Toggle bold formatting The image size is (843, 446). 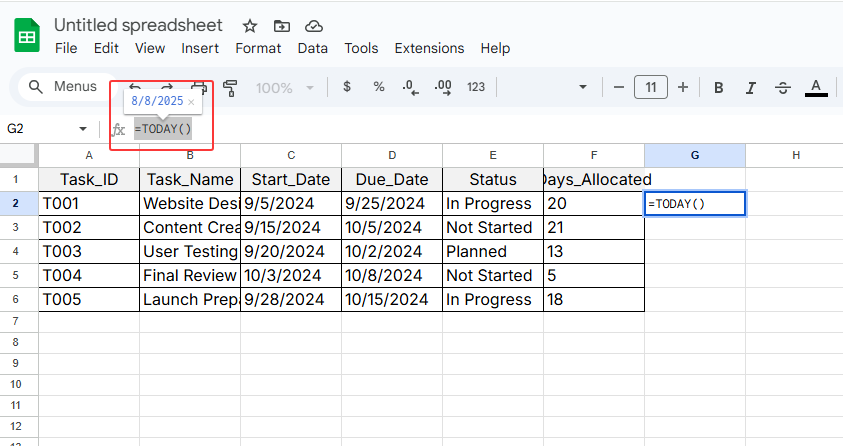pos(718,87)
